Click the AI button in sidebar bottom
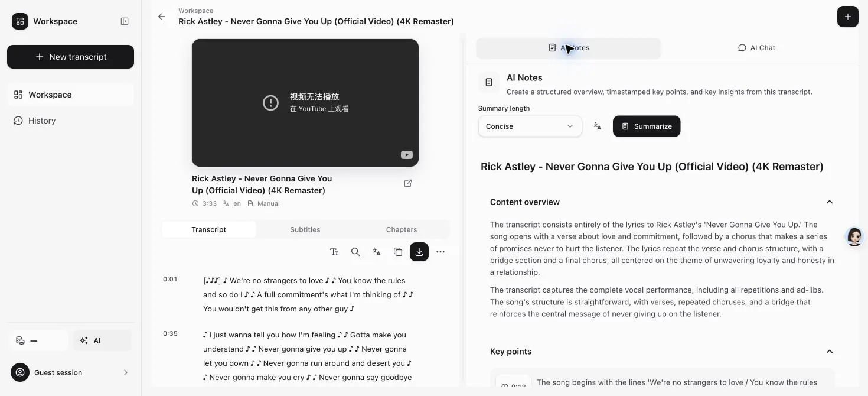This screenshot has width=868, height=396. 102,340
